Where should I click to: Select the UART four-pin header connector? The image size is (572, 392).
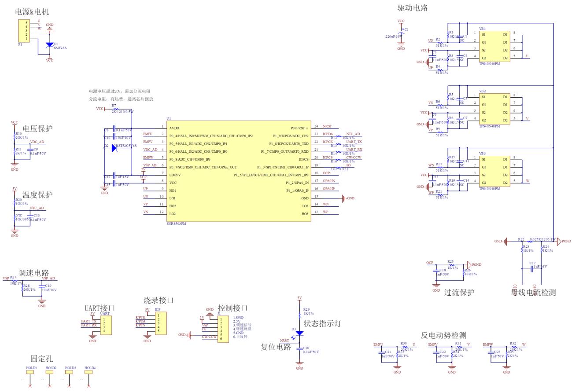click(x=106, y=325)
